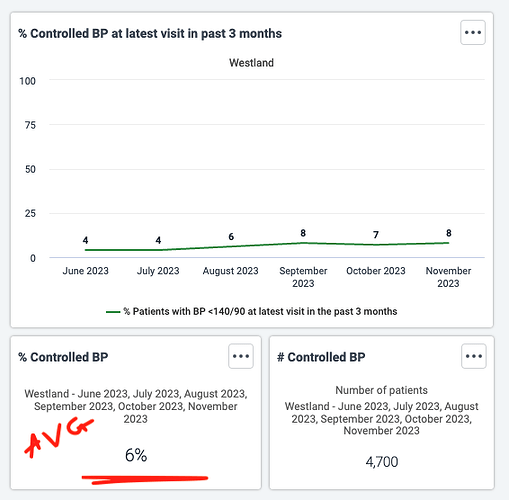Click the 6% average value
The height and width of the screenshot is (500, 509).
136,455
